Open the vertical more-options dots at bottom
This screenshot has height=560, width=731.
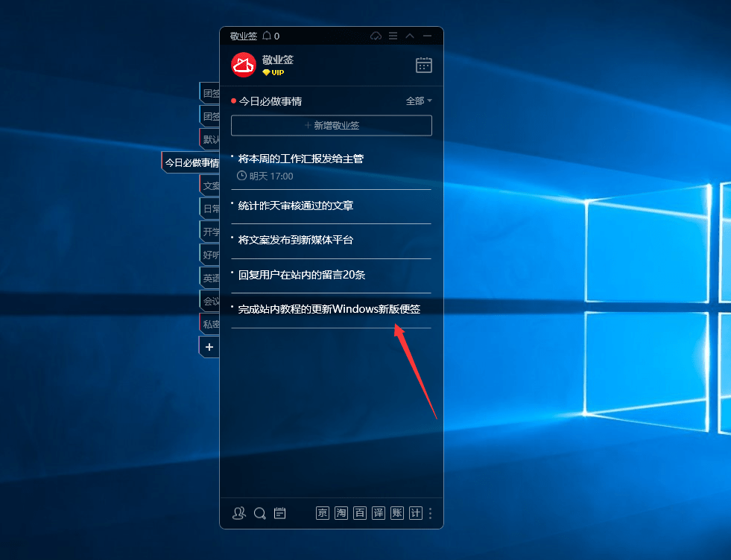pos(430,513)
